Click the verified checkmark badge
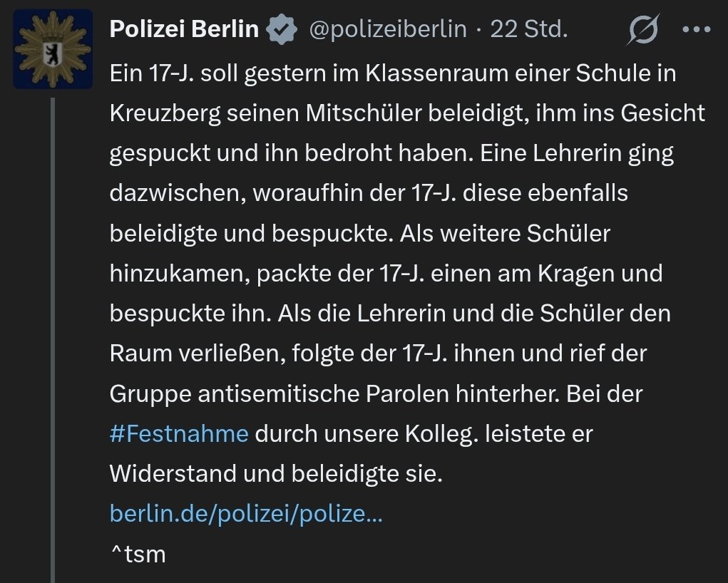The image size is (728, 583). point(282,30)
